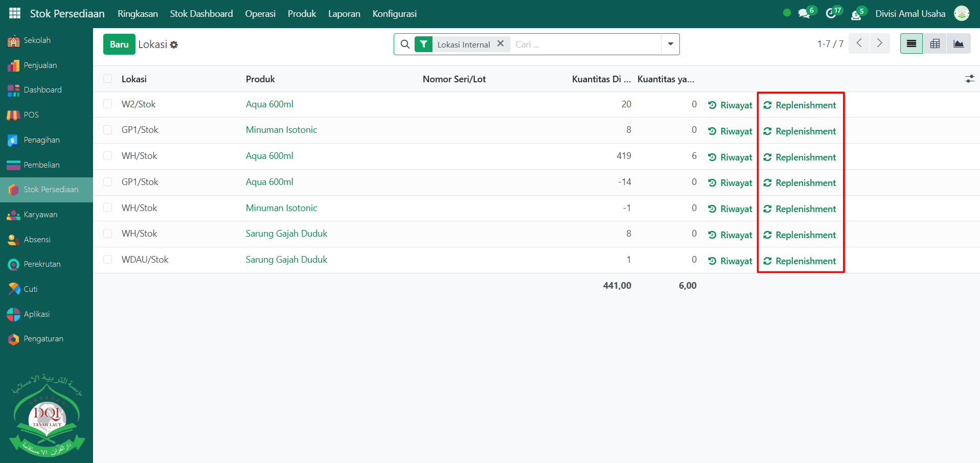Remove the Lokasi Internal filter
This screenshot has width=980, height=463.
click(500, 44)
